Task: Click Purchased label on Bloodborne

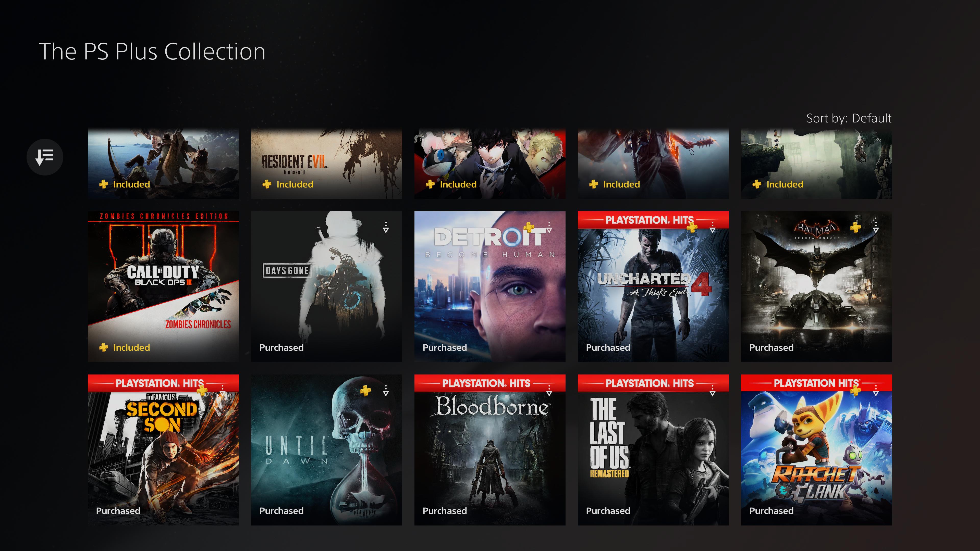Action: tap(445, 510)
